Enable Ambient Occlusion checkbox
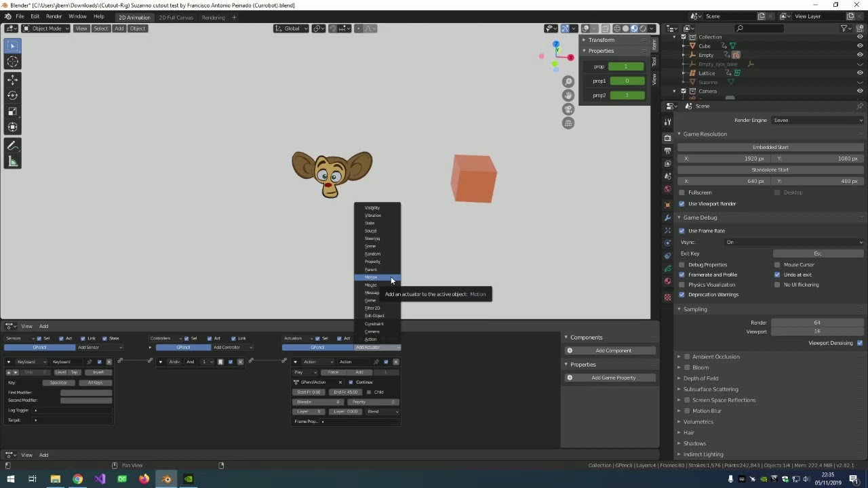Viewport: 868px width, 488px height. click(x=687, y=357)
